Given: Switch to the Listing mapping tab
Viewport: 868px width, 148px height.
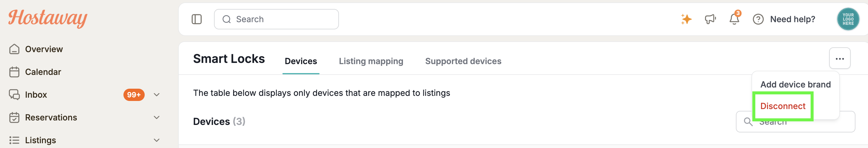Looking at the screenshot, I should pos(371,61).
